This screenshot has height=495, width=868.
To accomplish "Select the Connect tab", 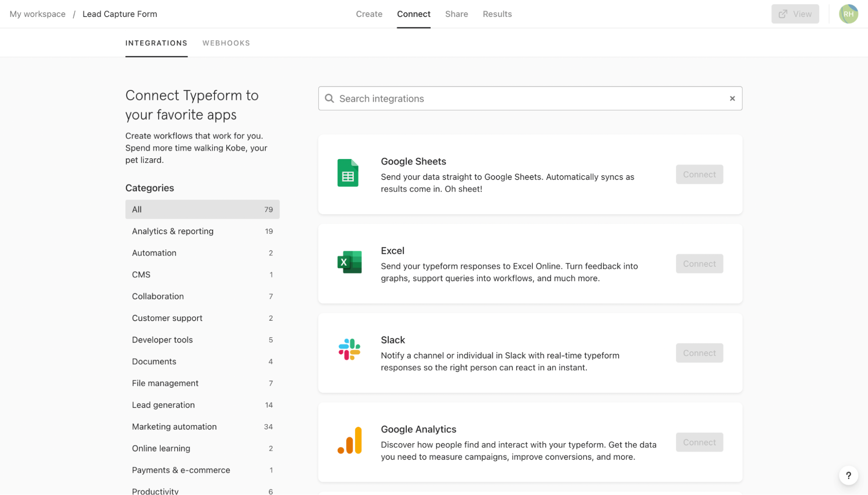I will click(413, 14).
